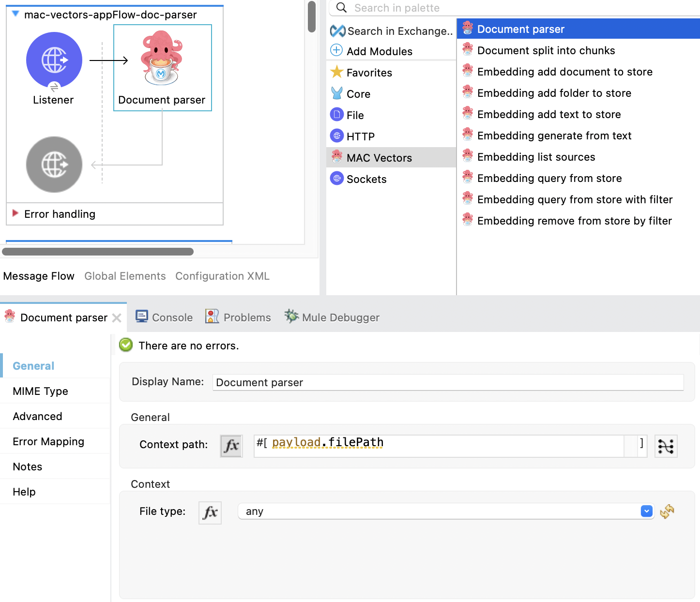The image size is (700, 602).
Task: Select the Listener source icon in flow
Action: (x=54, y=60)
